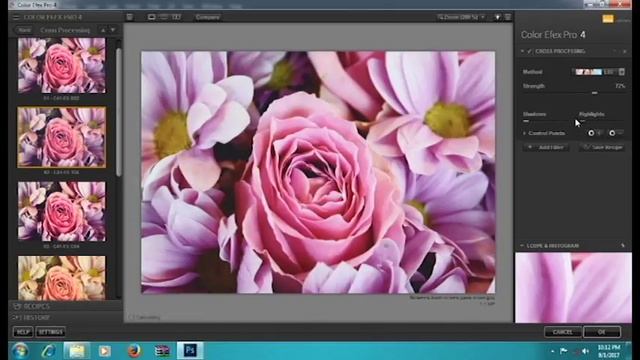Select the fourth orange-toned preset thumbnail
The image size is (640, 360).
click(x=62, y=278)
